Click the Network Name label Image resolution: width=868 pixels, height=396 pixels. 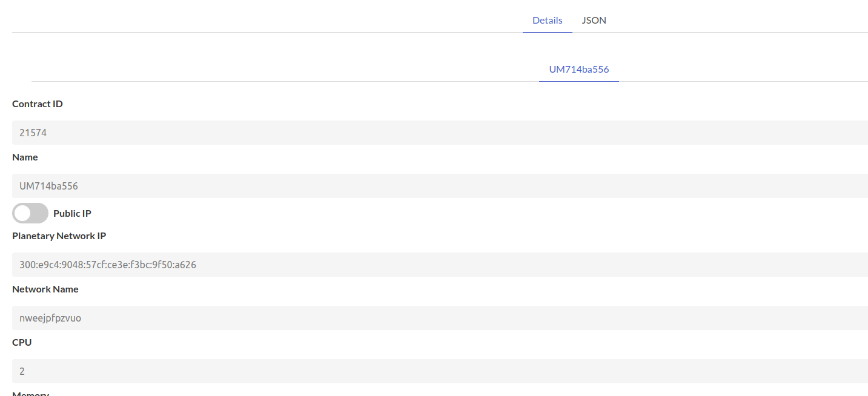pos(45,289)
